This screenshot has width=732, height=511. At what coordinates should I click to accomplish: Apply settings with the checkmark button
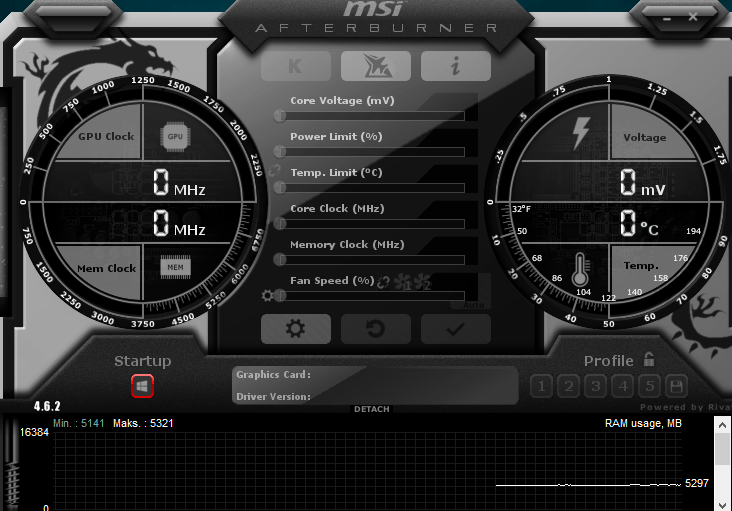click(x=456, y=329)
